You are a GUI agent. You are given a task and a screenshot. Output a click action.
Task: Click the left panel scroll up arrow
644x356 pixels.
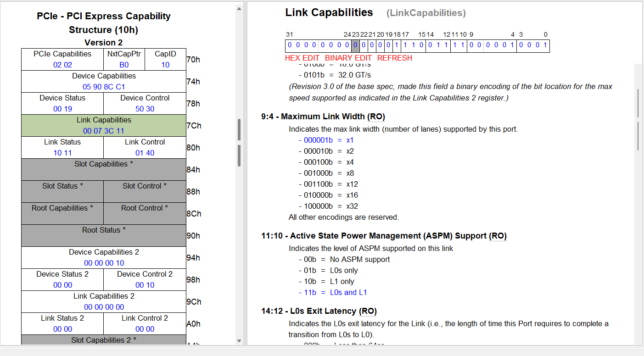click(239, 9)
